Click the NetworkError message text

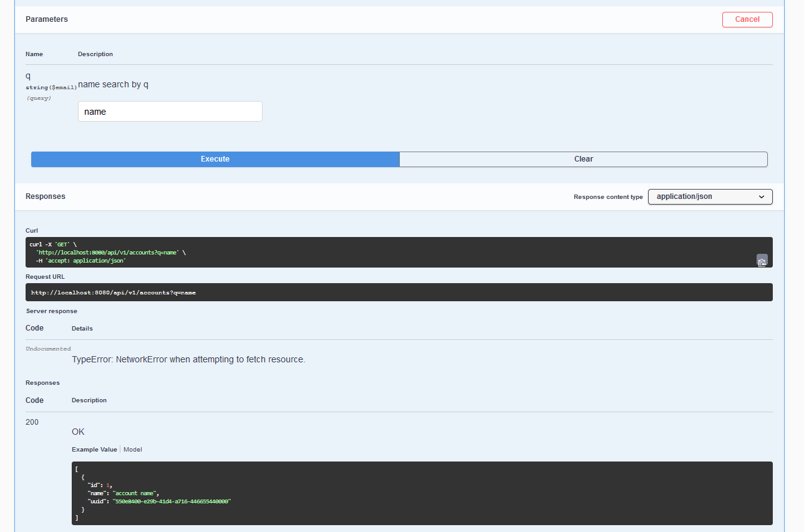point(188,360)
